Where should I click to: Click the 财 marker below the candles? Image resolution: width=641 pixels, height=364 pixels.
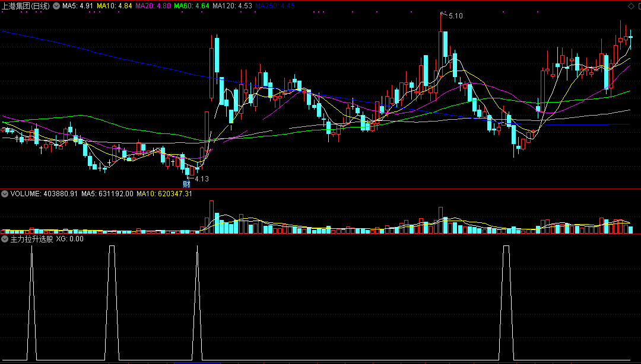coord(187,184)
